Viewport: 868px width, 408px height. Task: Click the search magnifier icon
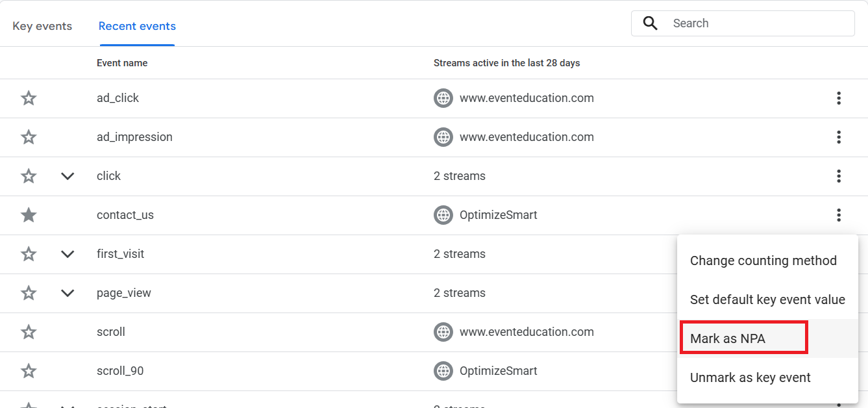(650, 23)
